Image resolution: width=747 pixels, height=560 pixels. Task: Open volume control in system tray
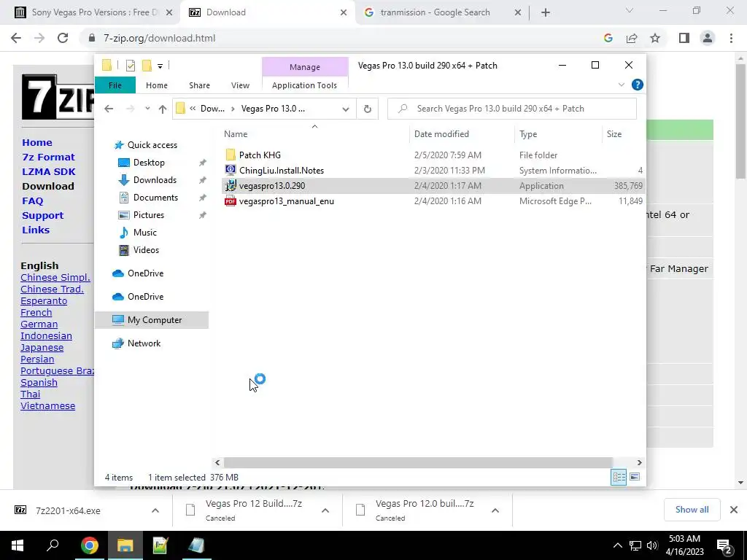(x=652, y=545)
